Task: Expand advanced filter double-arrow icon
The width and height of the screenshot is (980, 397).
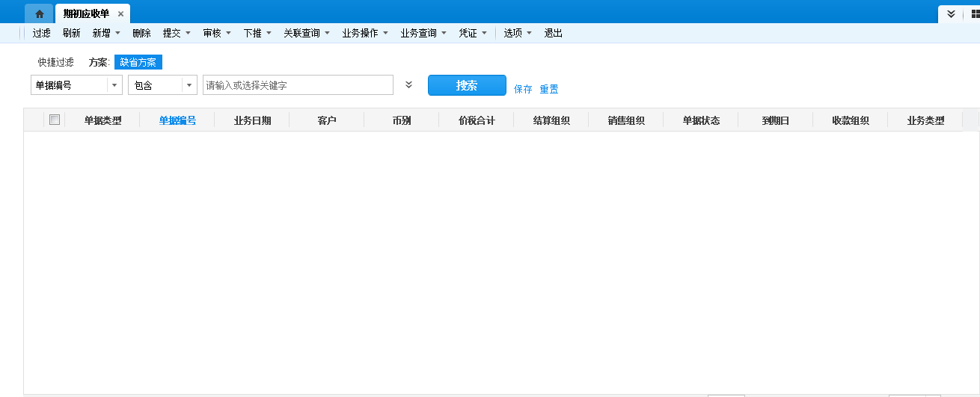Action: click(408, 84)
